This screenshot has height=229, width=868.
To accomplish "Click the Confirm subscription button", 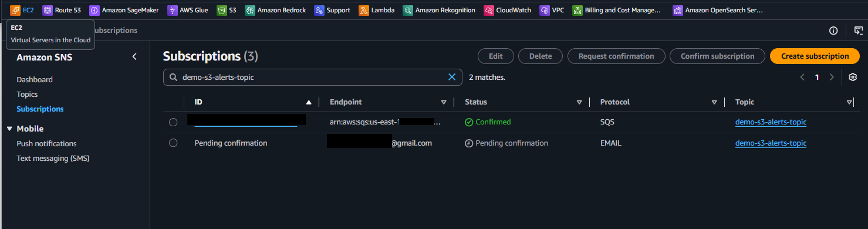I will (717, 56).
